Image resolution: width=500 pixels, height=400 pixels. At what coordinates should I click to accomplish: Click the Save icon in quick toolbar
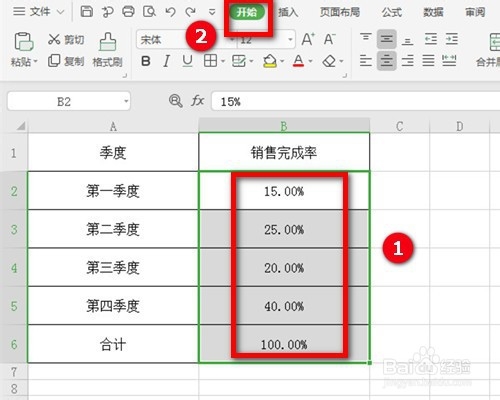[x=87, y=12]
